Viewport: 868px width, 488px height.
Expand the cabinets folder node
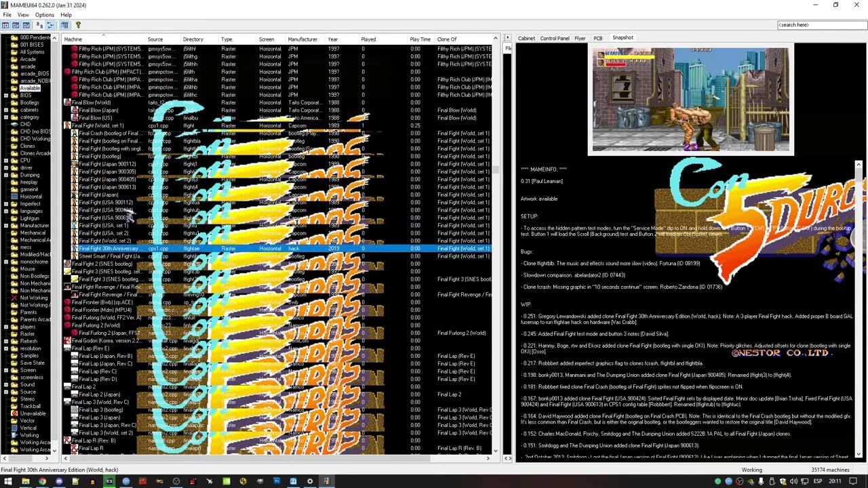click(6, 110)
